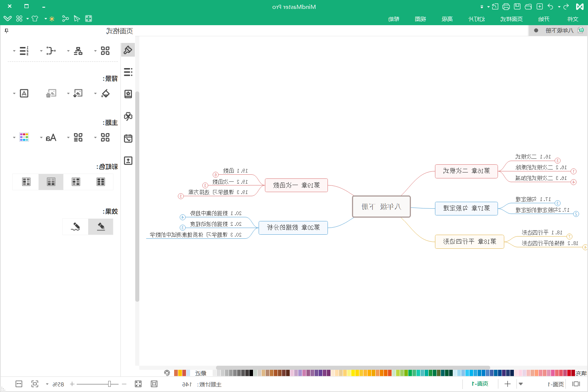The image size is (588, 392).
Task: Click the bracket connector icon in top row
Action: pyautogui.click(x=51, y=51)
